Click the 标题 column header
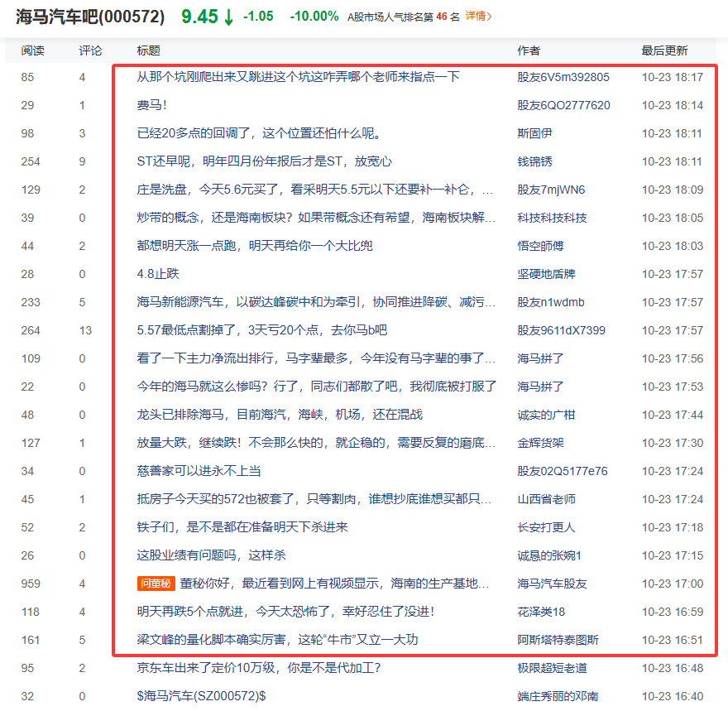 148,50
